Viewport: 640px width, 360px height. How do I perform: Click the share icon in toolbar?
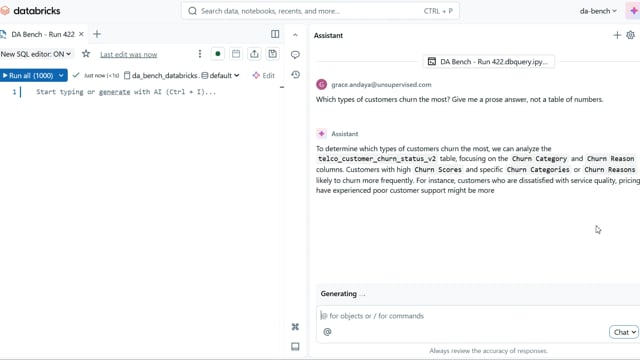pyautogui.click(x=254, y=54)
